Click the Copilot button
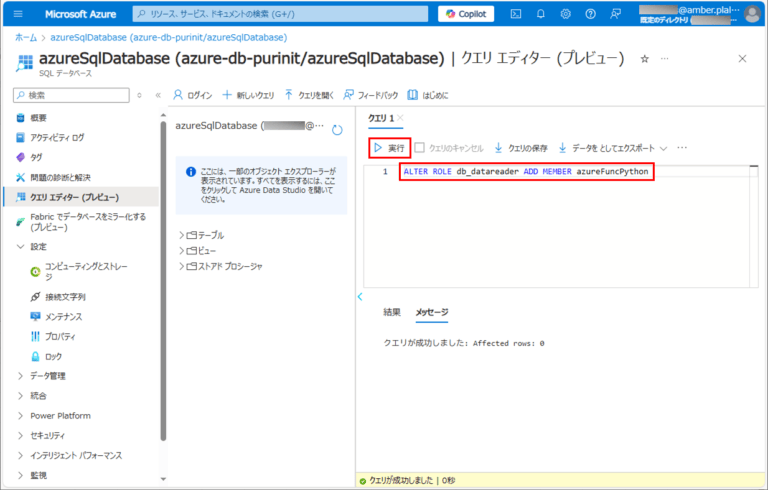 pyautogui.click(x=465, y=14)
